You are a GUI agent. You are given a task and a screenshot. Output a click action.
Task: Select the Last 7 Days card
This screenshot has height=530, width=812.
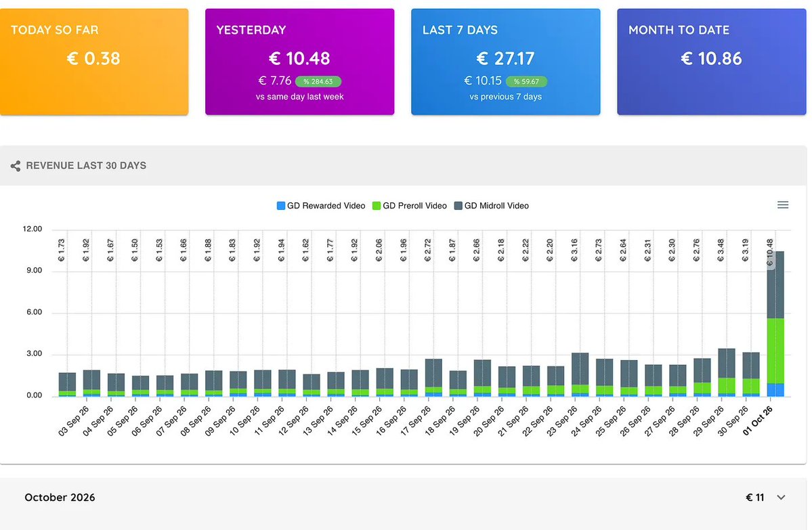click(505, 62)
